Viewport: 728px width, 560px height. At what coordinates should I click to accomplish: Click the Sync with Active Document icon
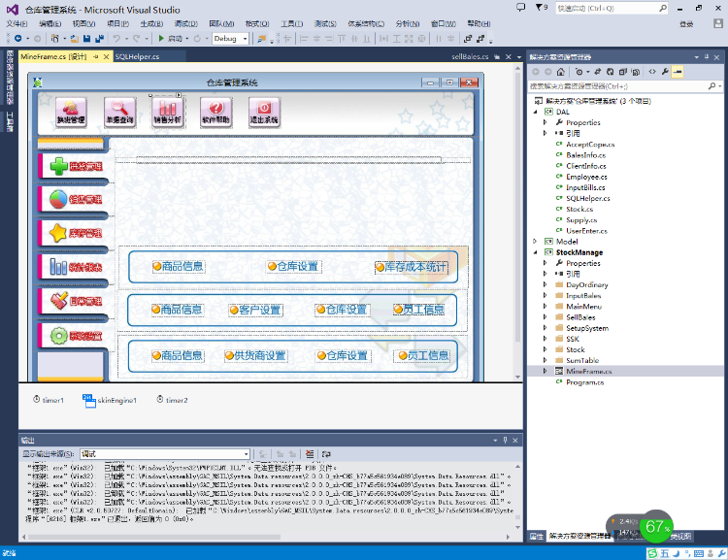598,72
